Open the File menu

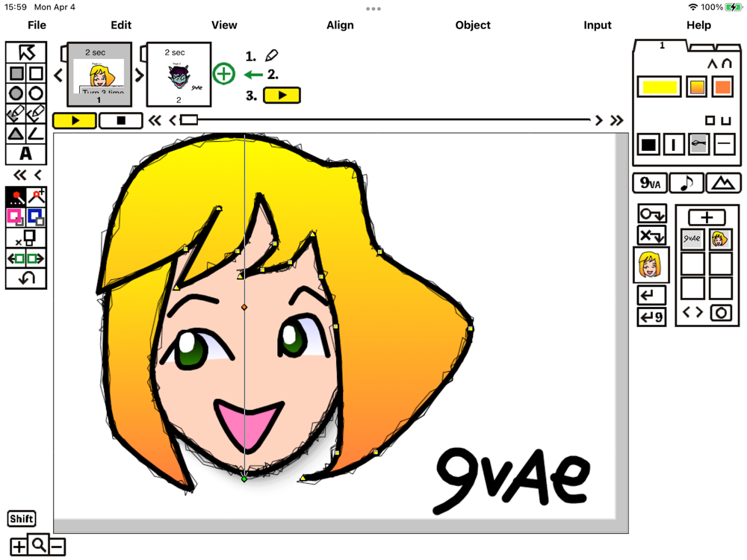(x=37, y=25)
